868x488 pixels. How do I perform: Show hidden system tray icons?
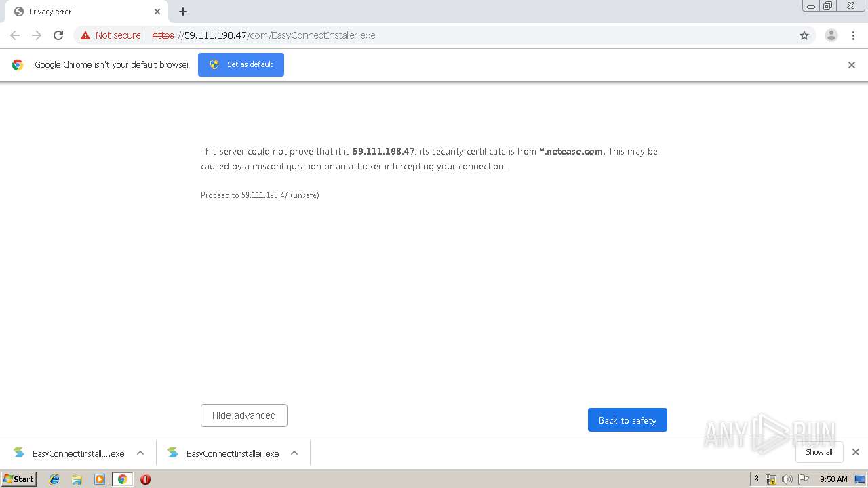coord(756,479)
